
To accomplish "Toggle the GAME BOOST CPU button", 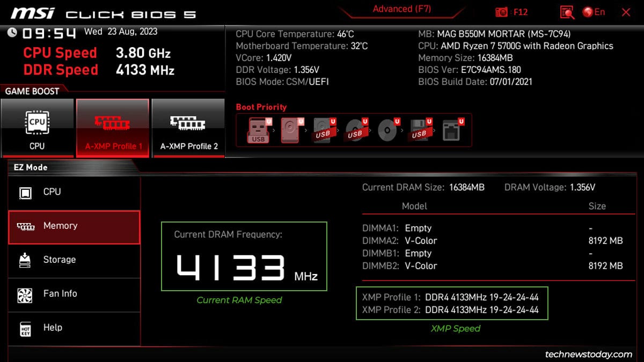I will (x=37, y=128).
